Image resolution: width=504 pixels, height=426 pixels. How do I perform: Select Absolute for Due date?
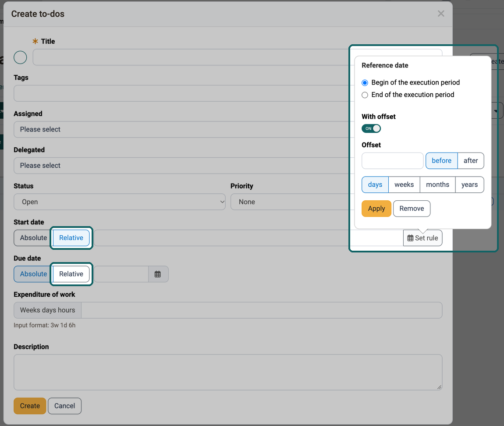pos(33,274)
